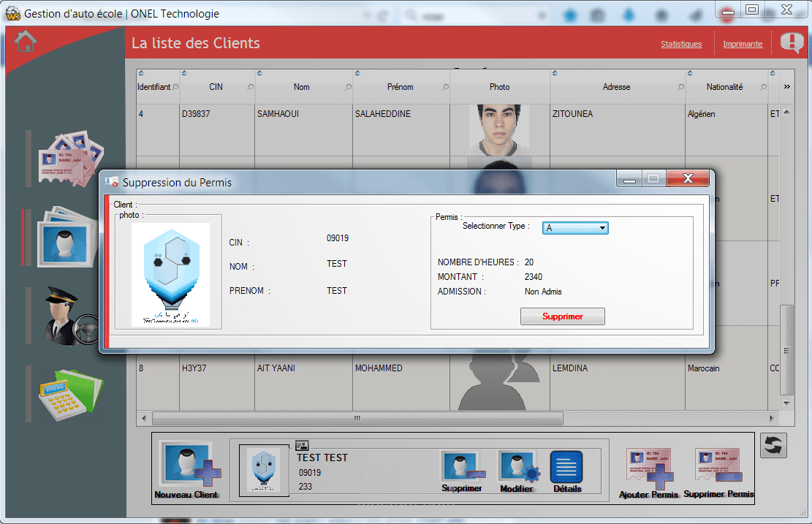This screenshot has height=524, width=812.
Task: Open the Selectionner Type dropdown
Action: point(575,228)
